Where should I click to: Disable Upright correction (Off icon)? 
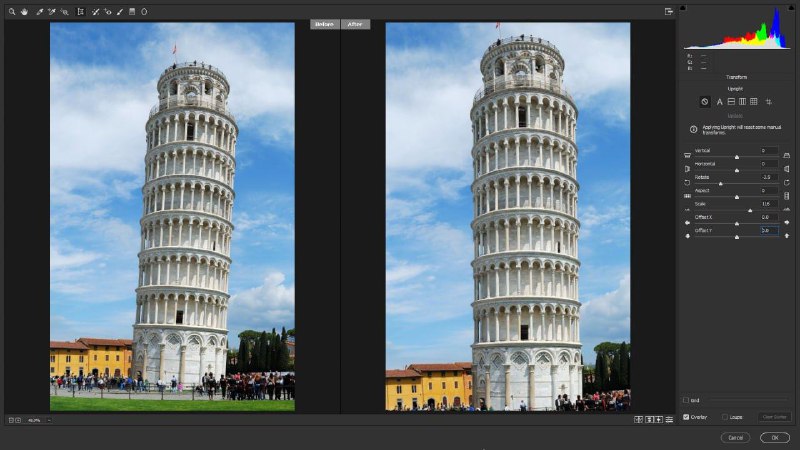(x=705, y=102)
